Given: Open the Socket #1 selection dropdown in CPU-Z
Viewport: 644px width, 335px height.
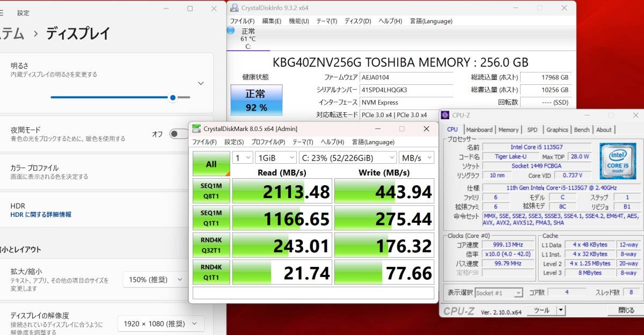Looking at the screenshot, I should 499,293.
